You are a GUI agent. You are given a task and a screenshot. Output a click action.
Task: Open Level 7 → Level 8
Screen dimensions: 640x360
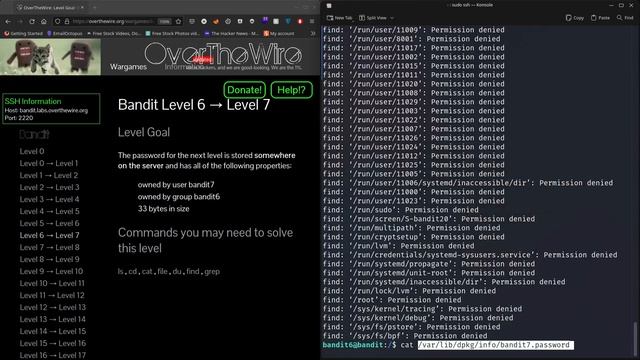click(49, 247)
